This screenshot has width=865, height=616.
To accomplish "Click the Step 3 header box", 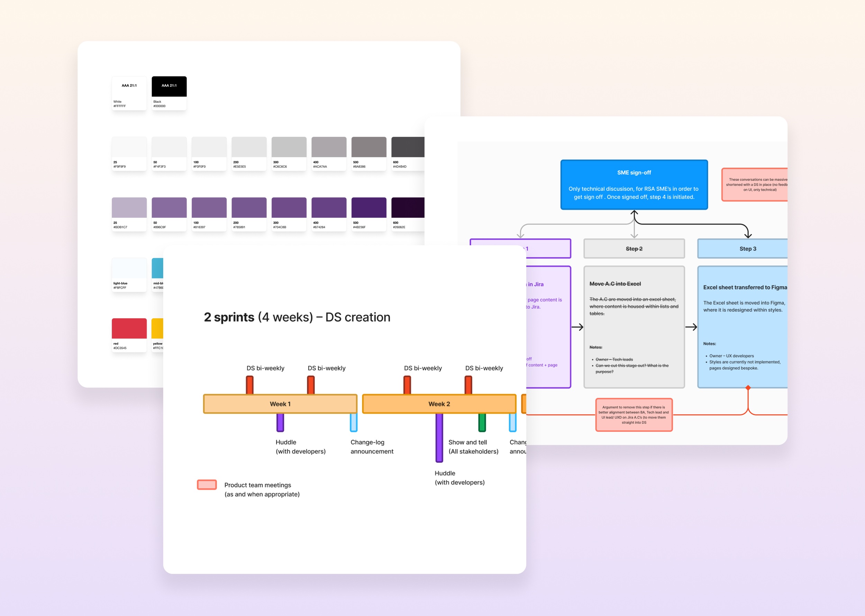I will point(744,249).
